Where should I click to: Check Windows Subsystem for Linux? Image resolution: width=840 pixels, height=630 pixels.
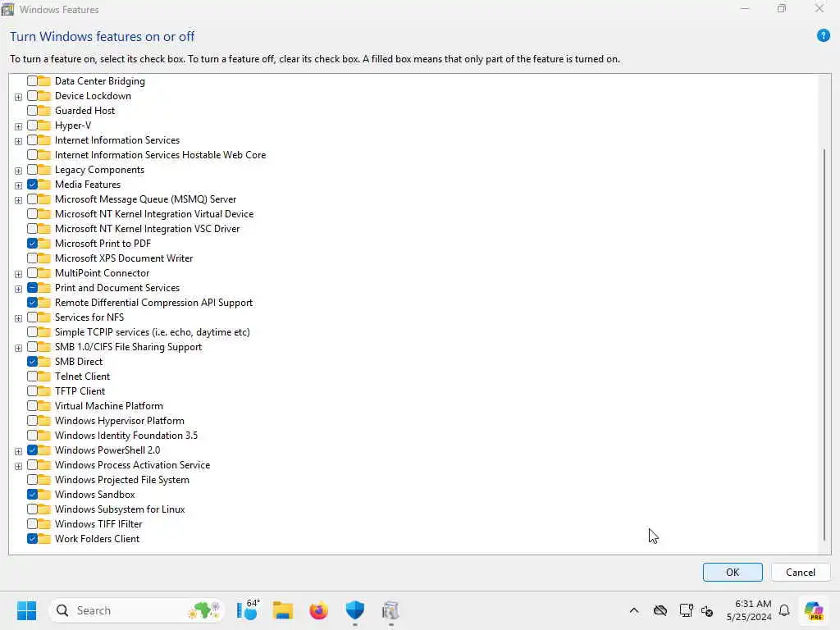click(x=32, y=509)
